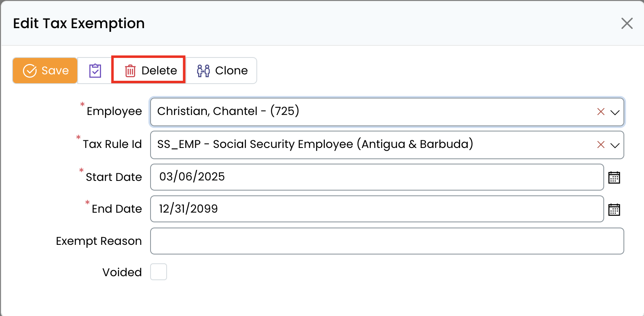The image size is (644, 316).
Task: Expand the Tax Rule Id dropdown arrow
Action: coord(615,145)
